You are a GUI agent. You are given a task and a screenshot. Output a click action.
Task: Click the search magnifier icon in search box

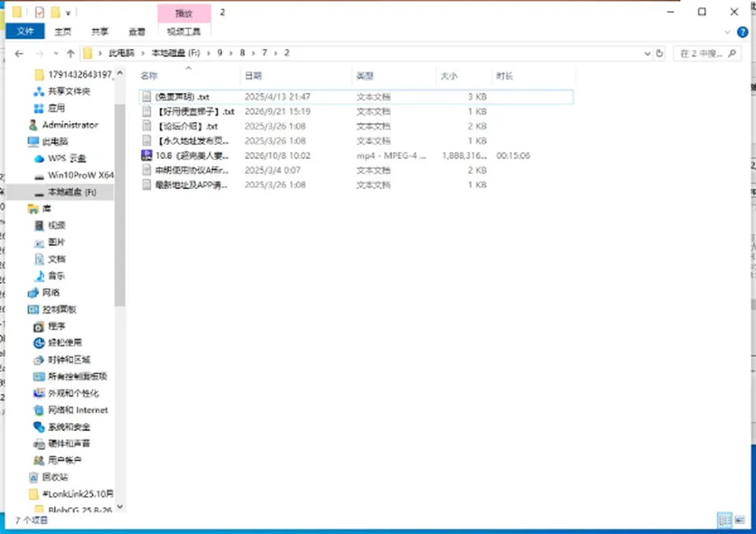[732, 54]
